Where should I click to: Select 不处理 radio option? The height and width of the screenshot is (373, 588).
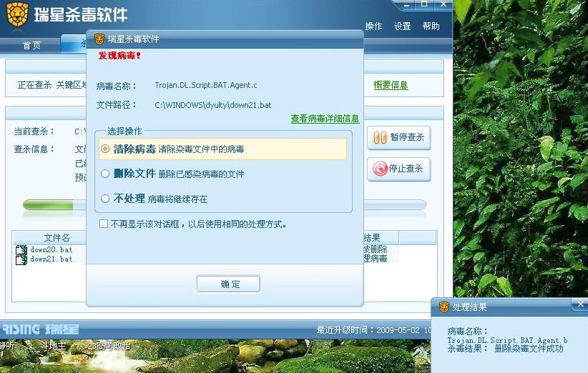point(105,199)
